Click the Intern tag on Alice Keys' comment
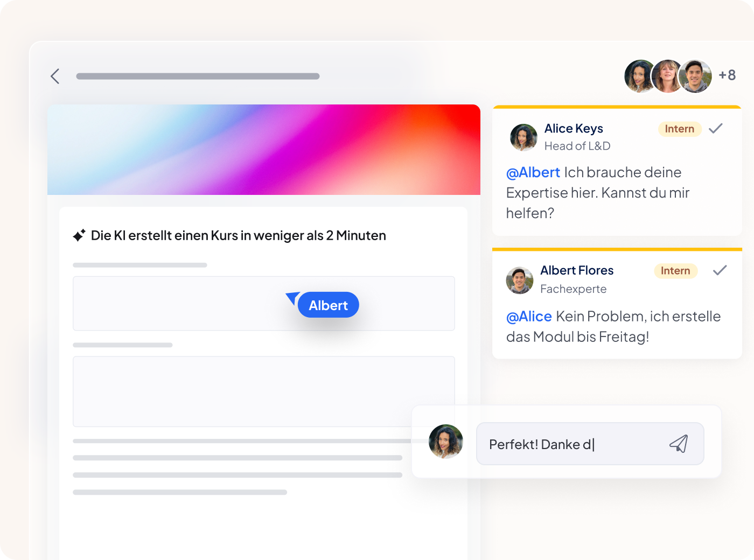The width and height of the screenshot is (754, 560). pos(680,129)
